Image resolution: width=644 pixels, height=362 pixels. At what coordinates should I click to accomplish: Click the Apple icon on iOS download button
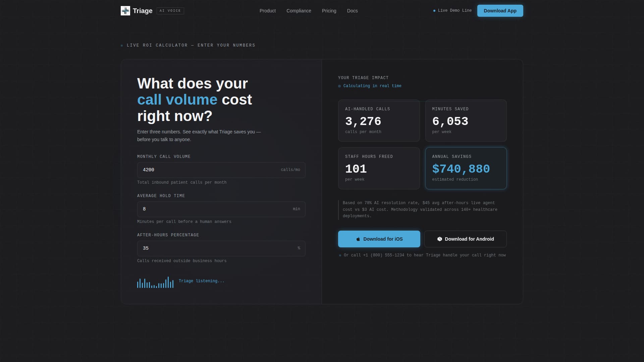point(358,239)
